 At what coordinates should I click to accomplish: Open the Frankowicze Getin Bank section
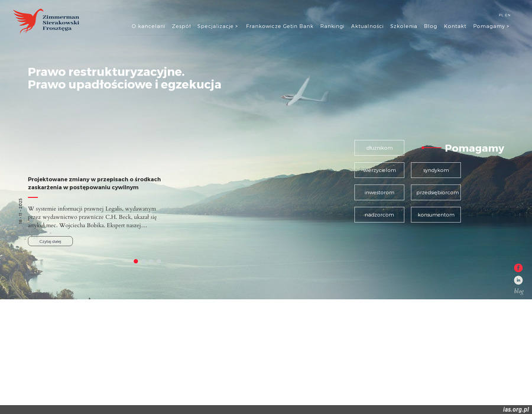(x=280, y=26)
